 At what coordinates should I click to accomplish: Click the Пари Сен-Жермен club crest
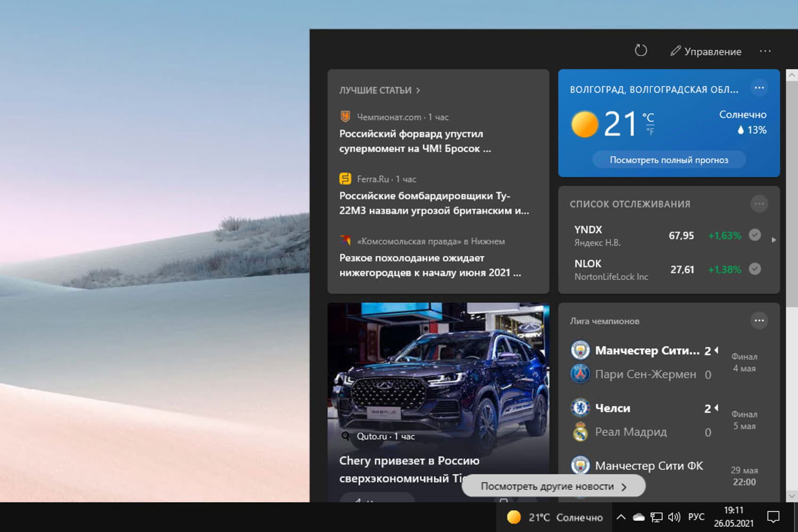pyautogui.click(x=580, y=374)
